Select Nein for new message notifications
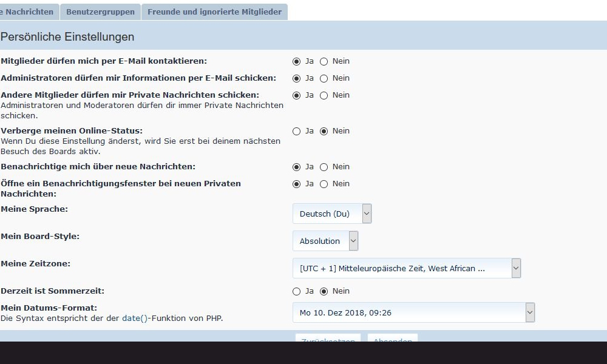607x364 pixels. pos(324,167)
